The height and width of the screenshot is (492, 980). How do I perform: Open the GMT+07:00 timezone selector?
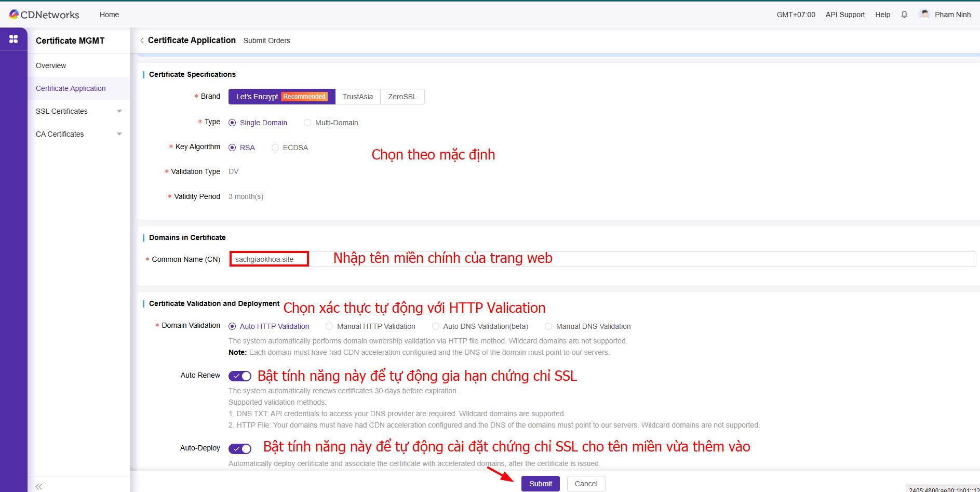click(796, 15)
